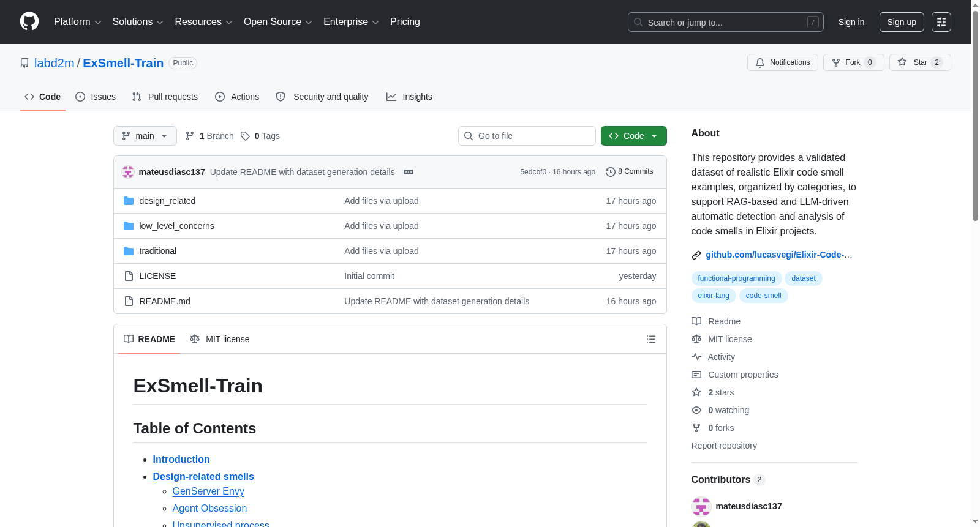Screen dimensions: 980x527
Task: Open the traditional folder
Action: tap(157, 251)
